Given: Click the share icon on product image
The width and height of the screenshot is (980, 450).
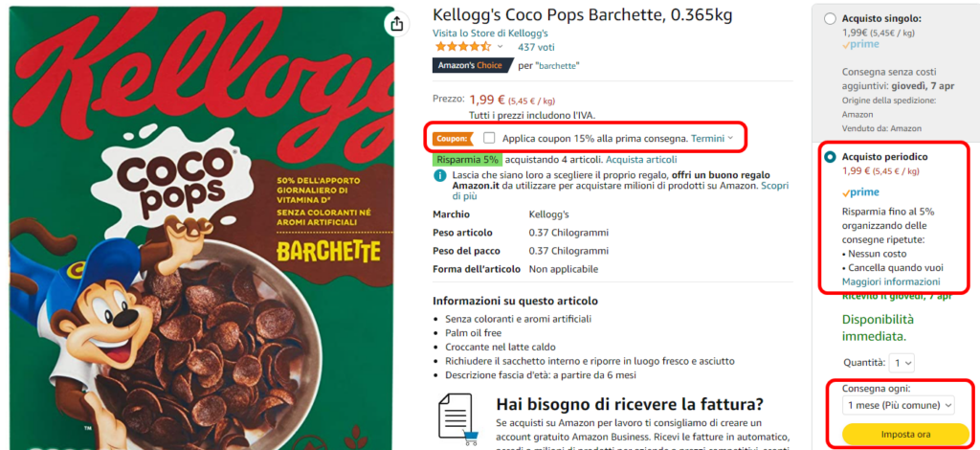Looking at the screenshot, I should coord(397,24).
